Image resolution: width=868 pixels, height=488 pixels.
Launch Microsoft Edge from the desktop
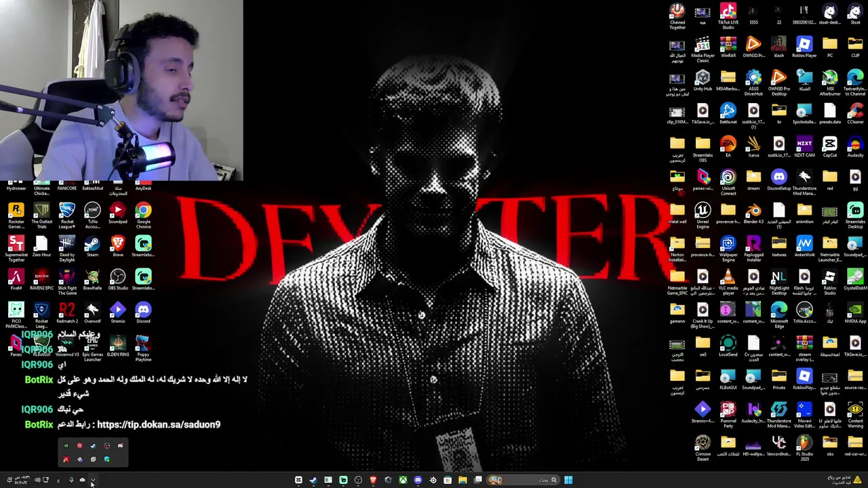779,315
